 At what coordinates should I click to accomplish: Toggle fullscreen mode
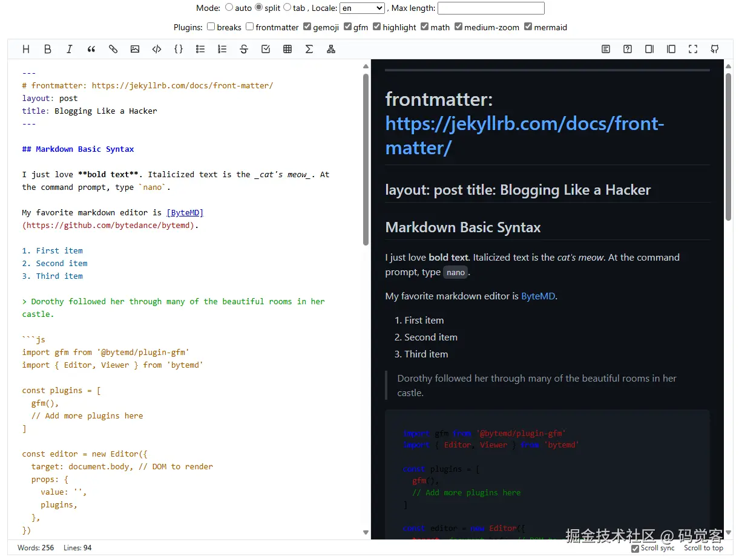pos(693,49)
